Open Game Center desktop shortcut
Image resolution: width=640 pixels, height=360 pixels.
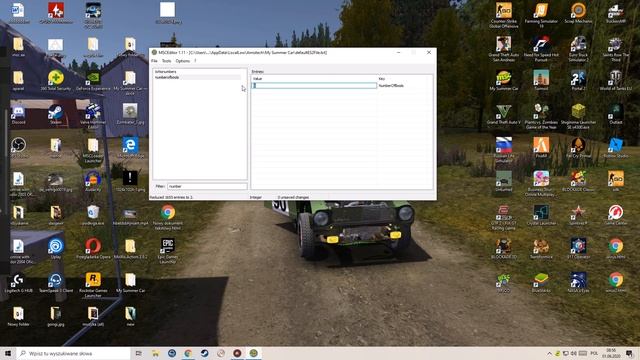click(616, 215)
